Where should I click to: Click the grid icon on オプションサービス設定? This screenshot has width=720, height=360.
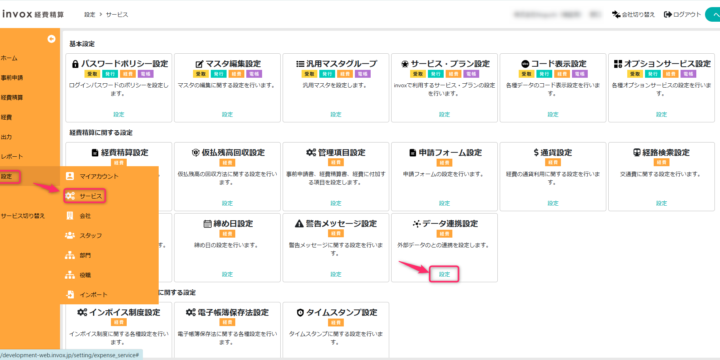point(618,64)
